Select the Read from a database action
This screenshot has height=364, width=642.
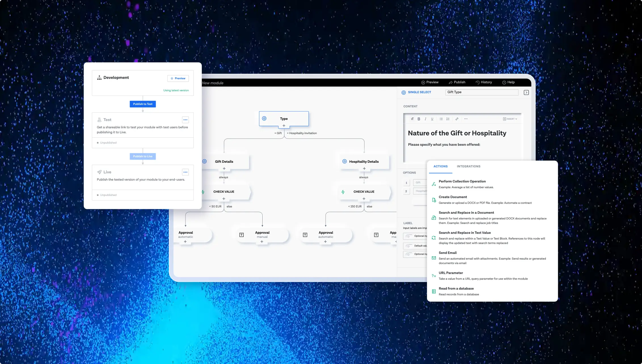pyautogui.click(x=456, y=289)
